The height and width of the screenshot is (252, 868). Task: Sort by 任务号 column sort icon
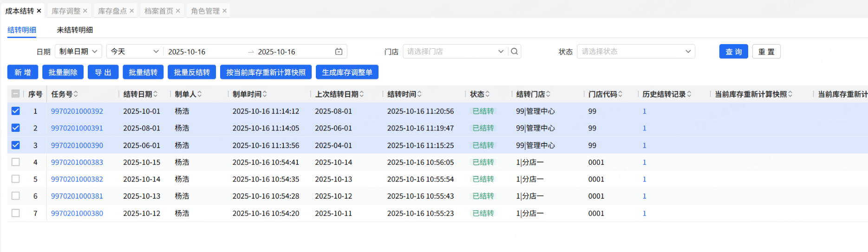pyautogui.click(x=76, y=94)
